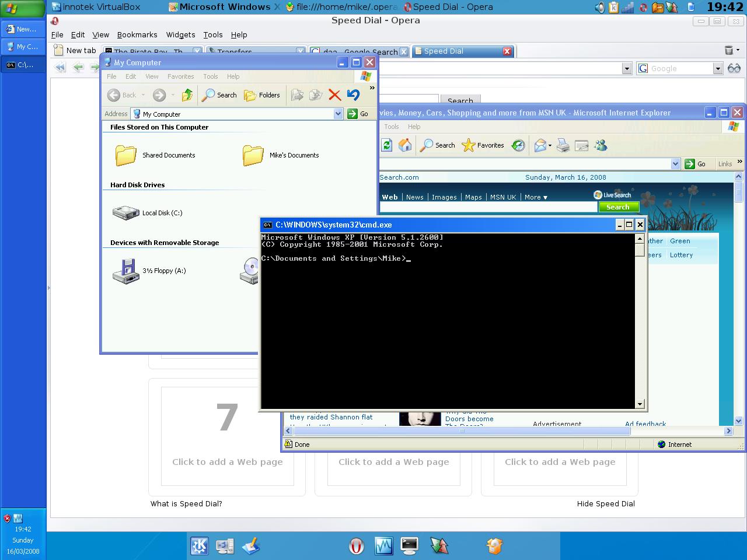Image resolution: width=747 pixels, height=560 pixels.
Task: Open the Help menu in Internet Explorer
Action: point(414,127)
